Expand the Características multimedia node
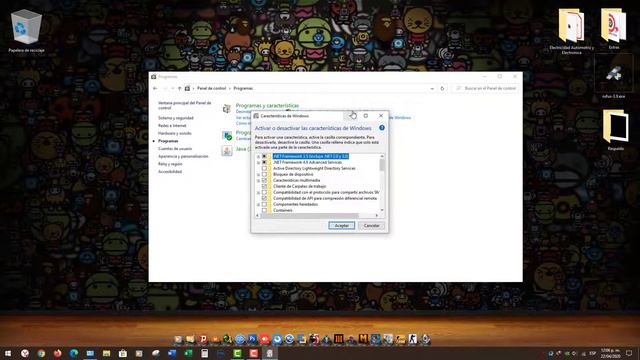640x360 pixels. coord(258,180)
